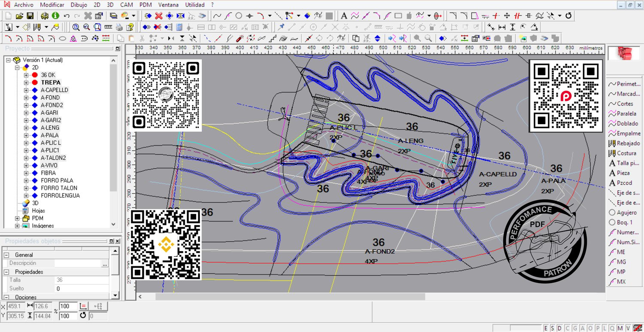Toggle the P indicator in the status bar
The width and height of the screenshot is (644, 332).
(598, 328)
